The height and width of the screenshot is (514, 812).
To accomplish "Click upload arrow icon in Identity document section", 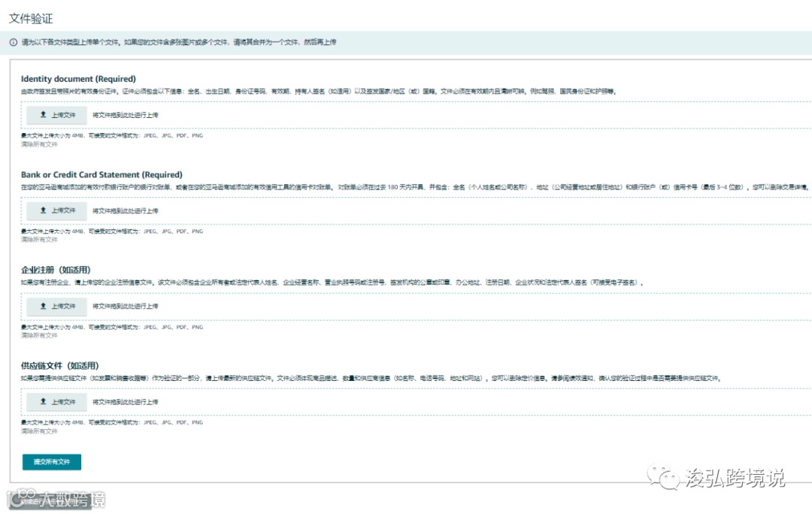I will 44,114.
